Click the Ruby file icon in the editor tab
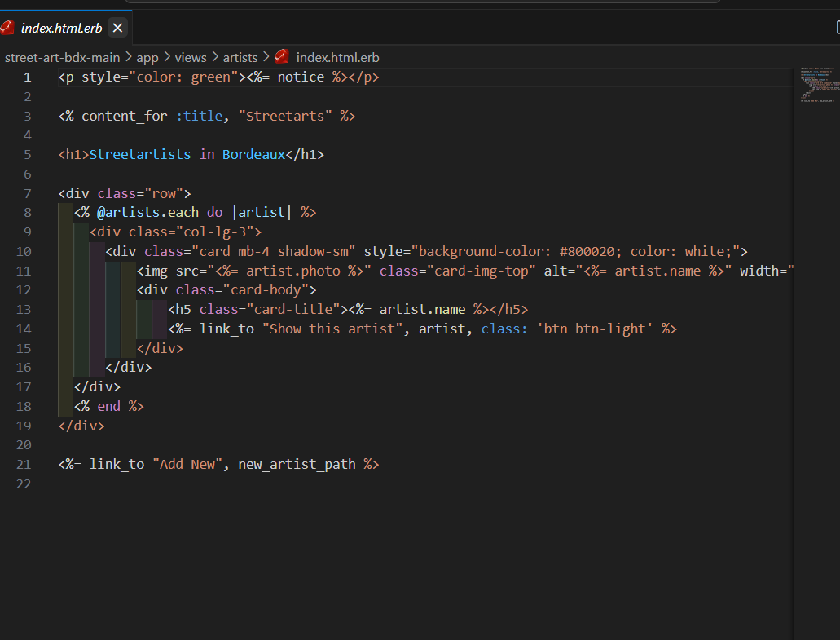 coord(8,28)
